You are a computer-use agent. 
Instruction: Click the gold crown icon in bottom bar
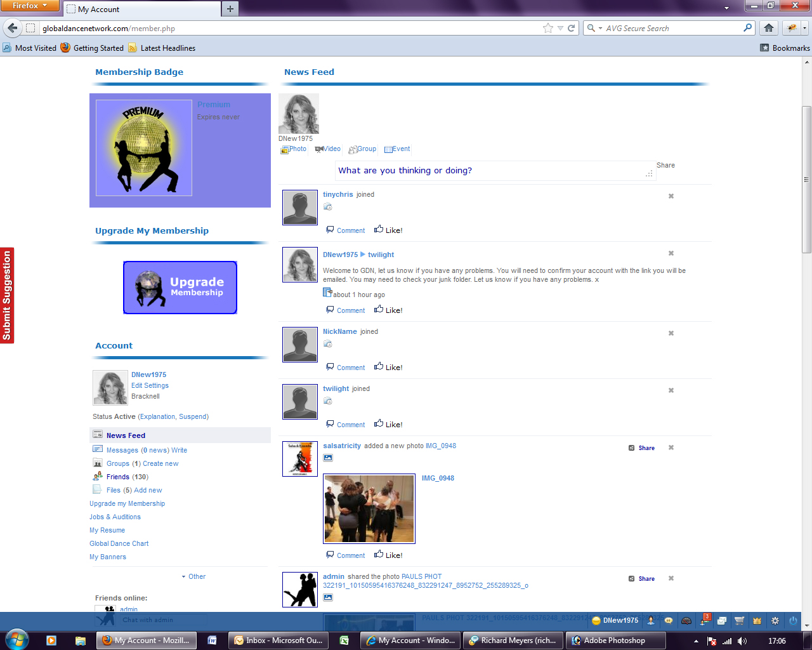pos(757,621)
